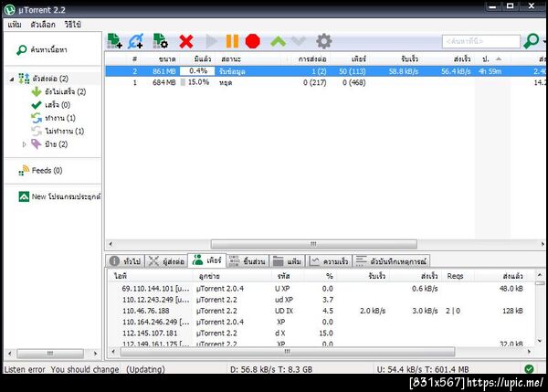Screen dimensions: 548x392
Task: Switch to the ทั่วไป general tab
Action: (125, 261)
